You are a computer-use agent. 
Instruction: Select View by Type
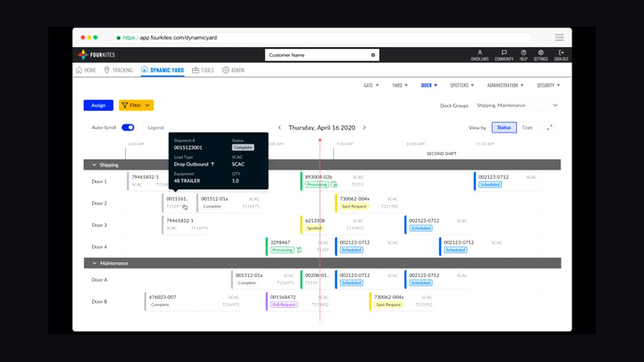click(x=528, y=128)
